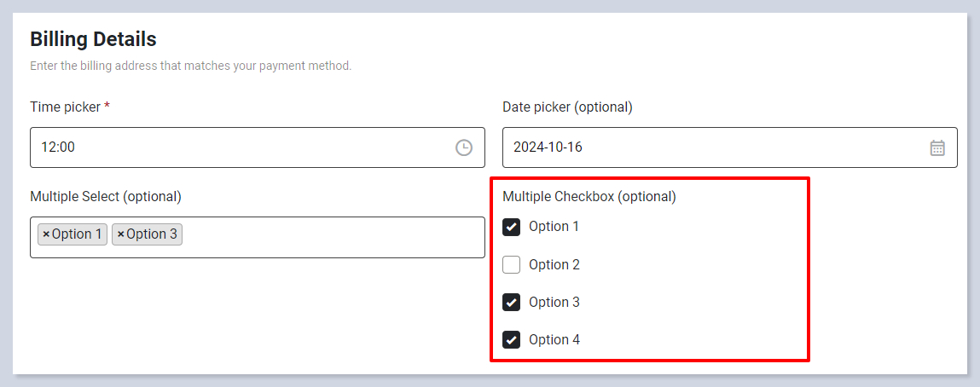Disable the Option 4 checkbox box
Image resolution: width=980 pixels, height=387 pixels.
tap(512, 340)
